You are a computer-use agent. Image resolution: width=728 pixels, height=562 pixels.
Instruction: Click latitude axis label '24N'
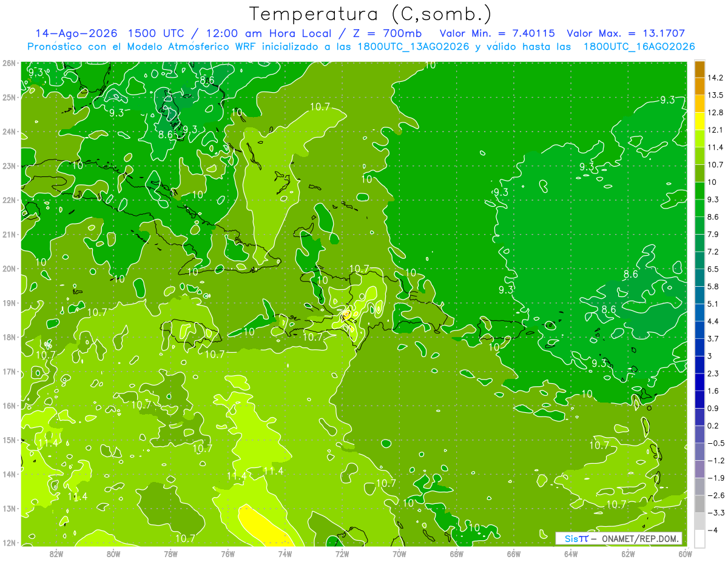(x=8, y=132)
